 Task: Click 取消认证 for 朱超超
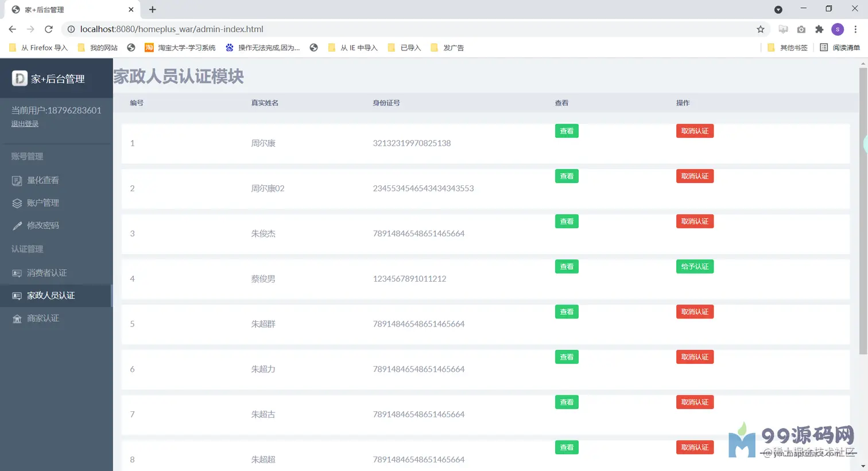tap(695, 447)
